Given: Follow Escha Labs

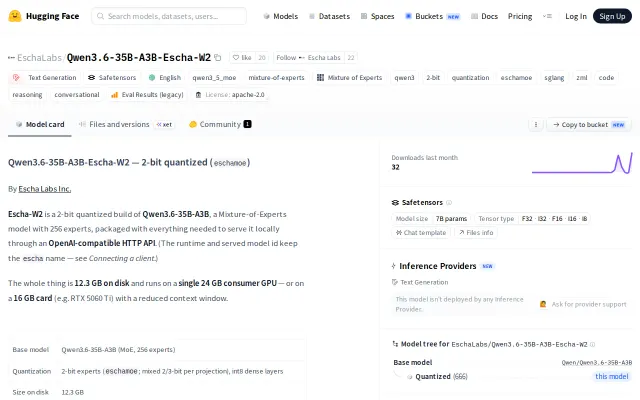Looking at the screenshot, I should 308,58.
